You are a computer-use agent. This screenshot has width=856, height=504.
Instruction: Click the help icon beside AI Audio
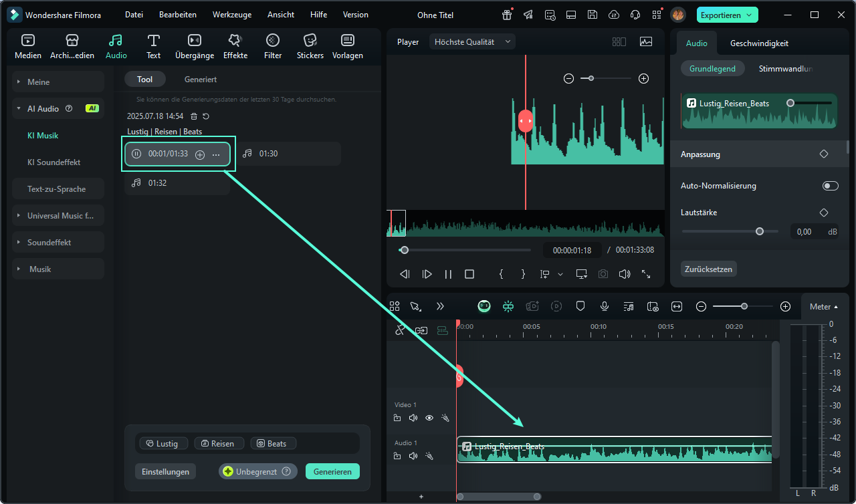click(x=69, y=108)
